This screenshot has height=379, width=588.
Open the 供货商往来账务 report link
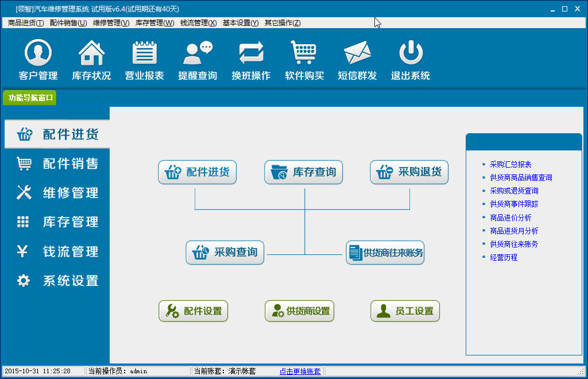[x=514, y=244]
